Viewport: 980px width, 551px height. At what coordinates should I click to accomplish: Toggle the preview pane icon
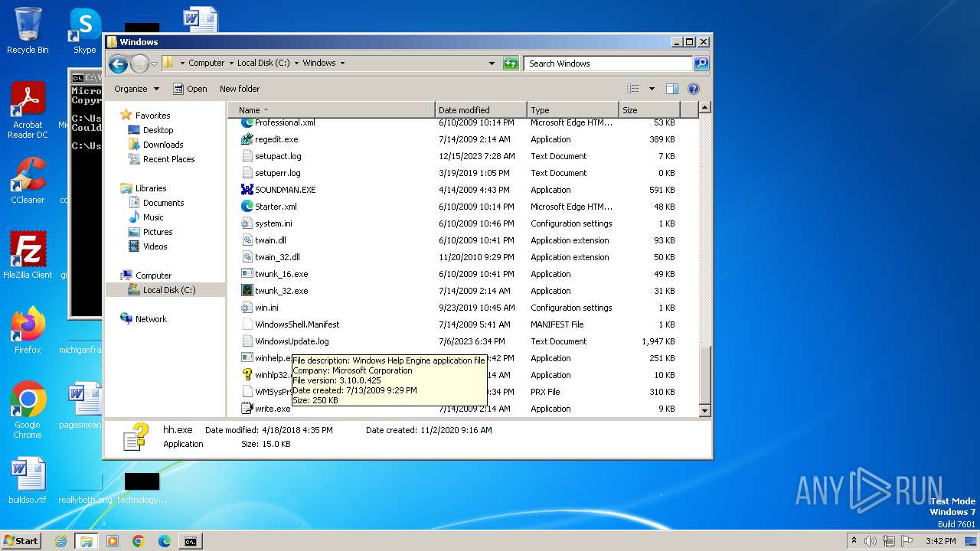pos(672,89)
